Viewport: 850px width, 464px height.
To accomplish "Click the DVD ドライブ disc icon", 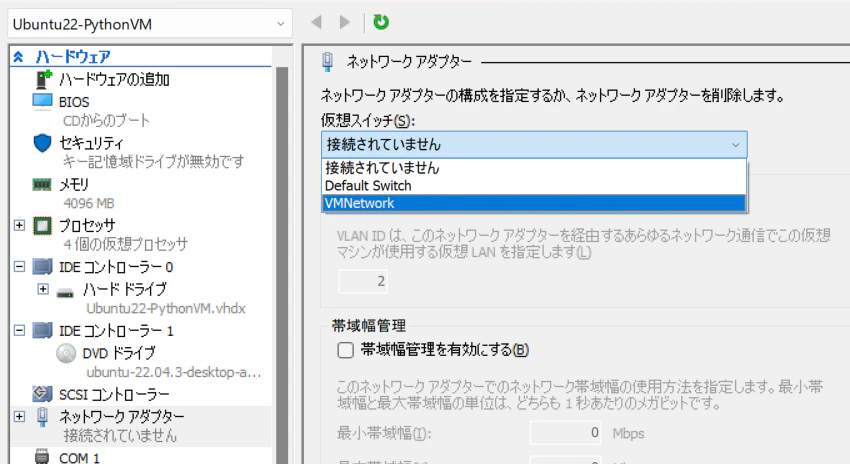I will click(x=66, y=353).
